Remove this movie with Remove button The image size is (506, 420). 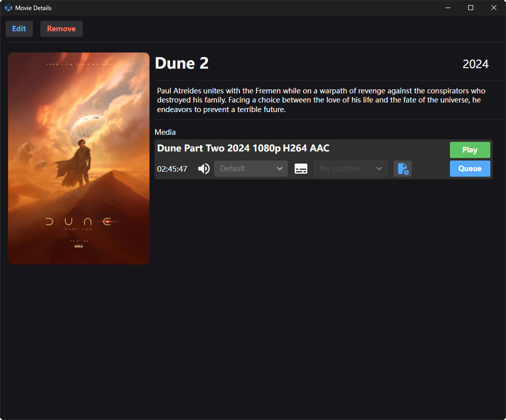pos(61,29)
